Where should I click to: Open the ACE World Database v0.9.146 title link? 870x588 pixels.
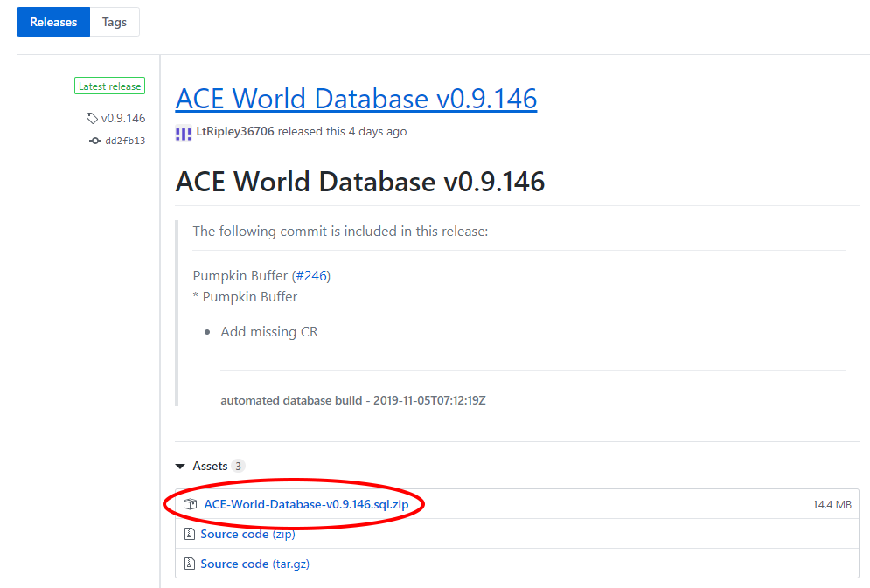[356, 99]
